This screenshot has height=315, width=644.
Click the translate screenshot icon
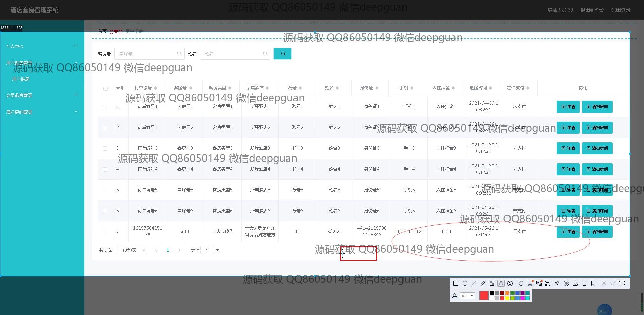tap(539, 283)
